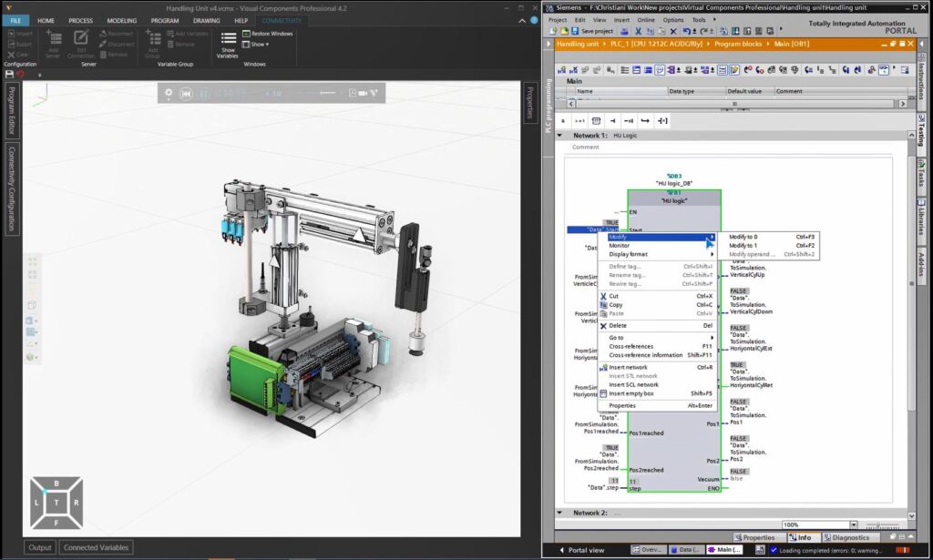Open the Diagnostics tab in inspector

pos(850,537)
